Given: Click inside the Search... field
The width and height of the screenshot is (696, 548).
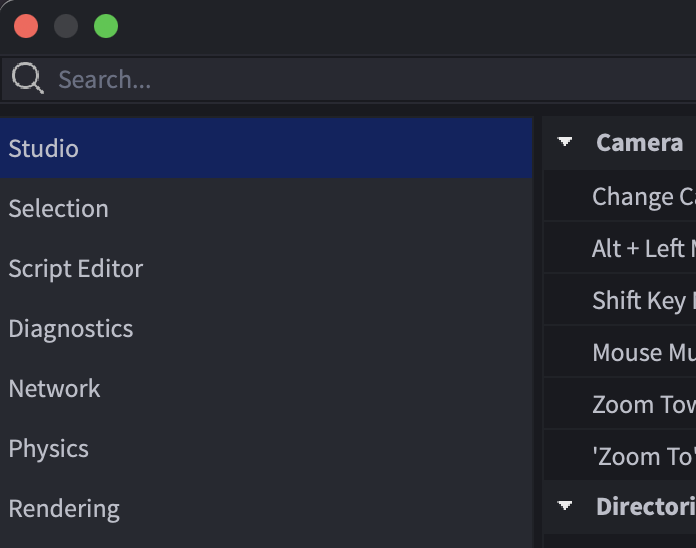Looking at the screenshot, I should [x=349, y=79].
